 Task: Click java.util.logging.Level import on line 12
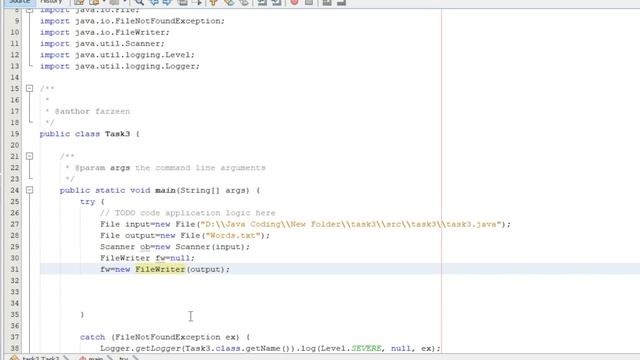coord(133,55)
